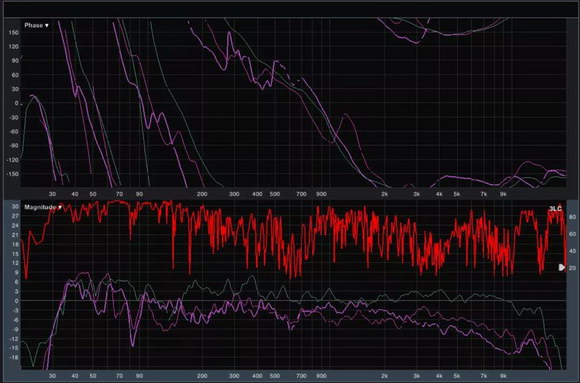The height and width of the screenshot is (383, 580).
Task: Click the white coherence threshold arrow marker
Action: pyautogui.click(x=562, y=267)
